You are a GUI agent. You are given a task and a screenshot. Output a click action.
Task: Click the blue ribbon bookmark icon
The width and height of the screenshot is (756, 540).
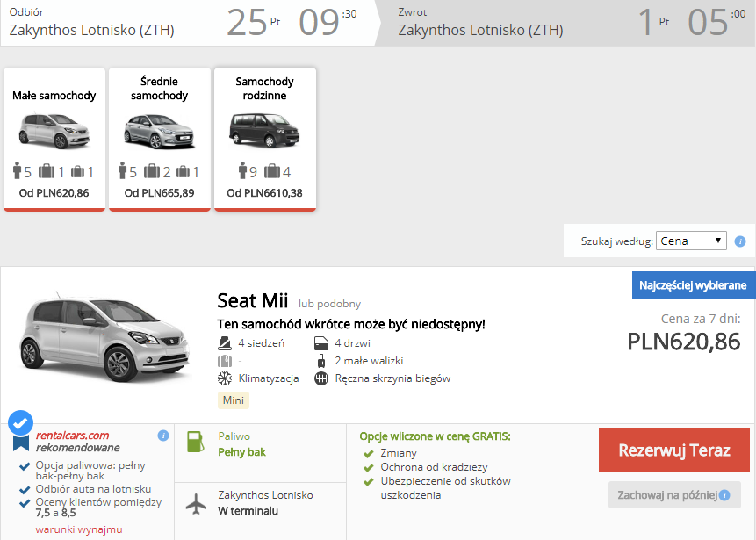(x=21, y=443)
